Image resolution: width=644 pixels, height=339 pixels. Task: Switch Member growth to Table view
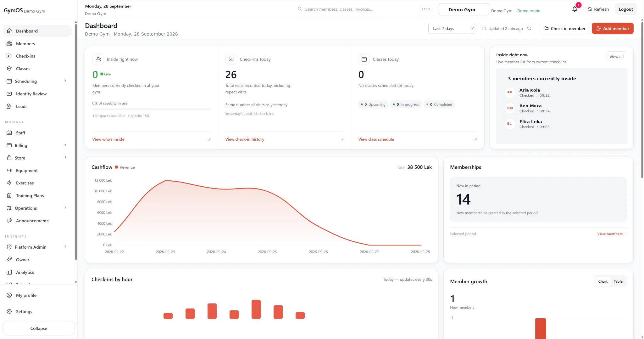(618, 281)
